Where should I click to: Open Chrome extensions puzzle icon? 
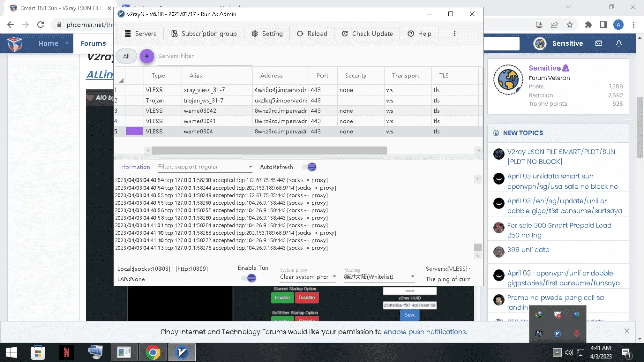[x=588, y=25]
